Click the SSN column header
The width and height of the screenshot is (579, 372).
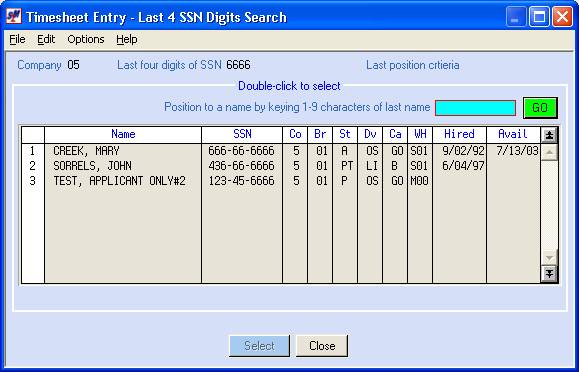[x=242, y=134]
